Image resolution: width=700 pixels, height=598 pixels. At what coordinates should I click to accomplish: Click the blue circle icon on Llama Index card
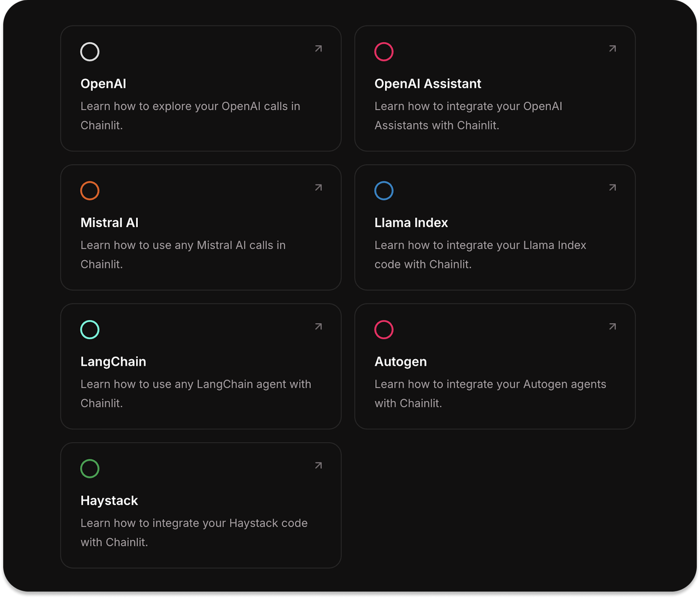coord(384,190)
